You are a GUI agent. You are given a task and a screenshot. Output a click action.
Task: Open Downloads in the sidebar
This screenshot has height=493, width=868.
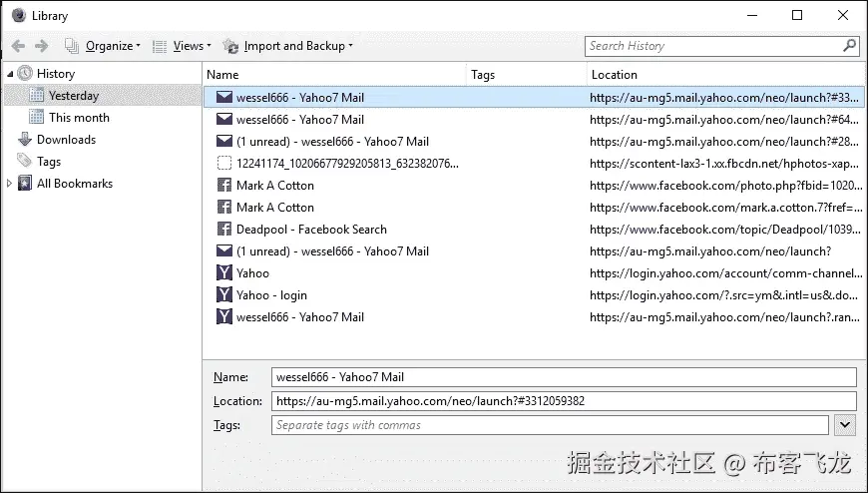67,140
